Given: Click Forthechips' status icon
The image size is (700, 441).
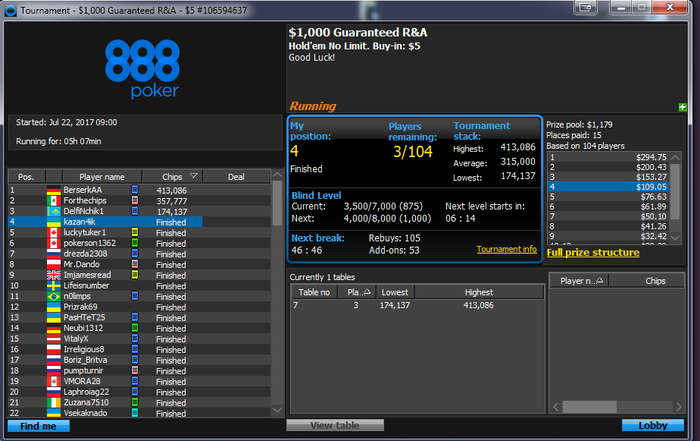Looking at the screenshot, I should [135, 200].
